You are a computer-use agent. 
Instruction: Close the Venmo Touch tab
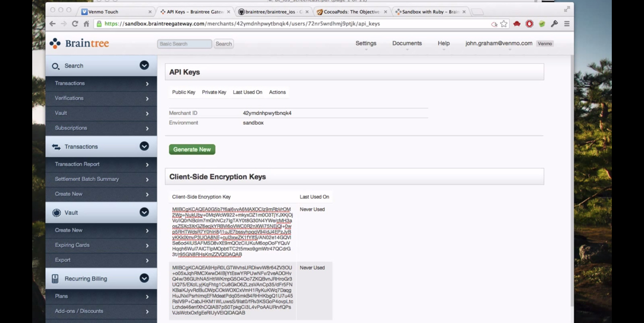[x=150, y=12]
